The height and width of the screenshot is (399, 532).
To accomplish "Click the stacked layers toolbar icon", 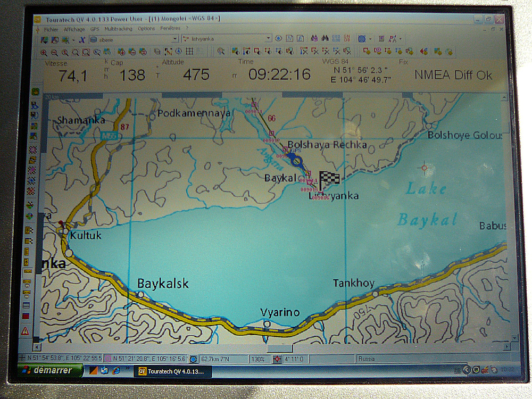I will click(157, 52).
